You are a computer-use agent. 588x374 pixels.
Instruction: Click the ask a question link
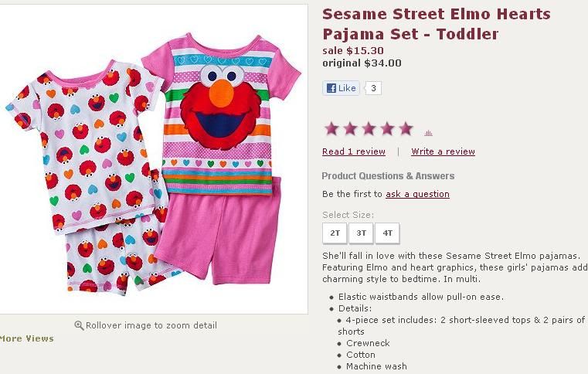coord(417,194)
